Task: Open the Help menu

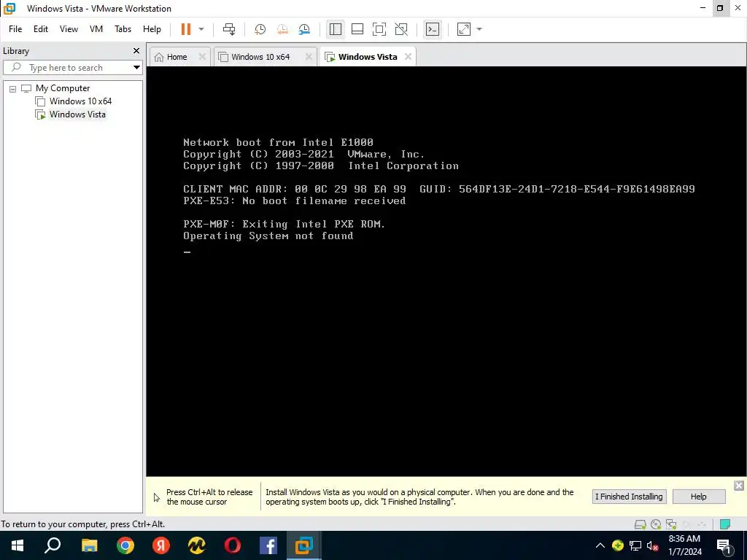Action: click(152, 29)
